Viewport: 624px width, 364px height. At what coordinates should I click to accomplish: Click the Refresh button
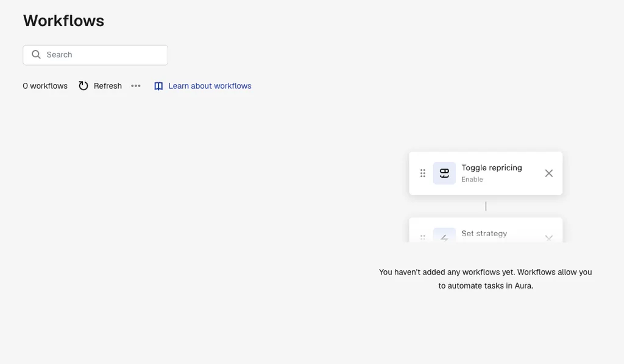[x=101, y=86]
